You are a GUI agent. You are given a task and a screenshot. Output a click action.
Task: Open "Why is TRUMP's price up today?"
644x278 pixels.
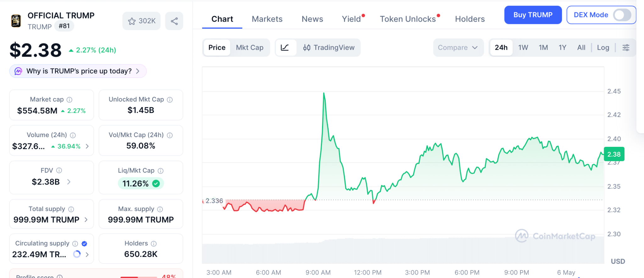pos(78,71)
